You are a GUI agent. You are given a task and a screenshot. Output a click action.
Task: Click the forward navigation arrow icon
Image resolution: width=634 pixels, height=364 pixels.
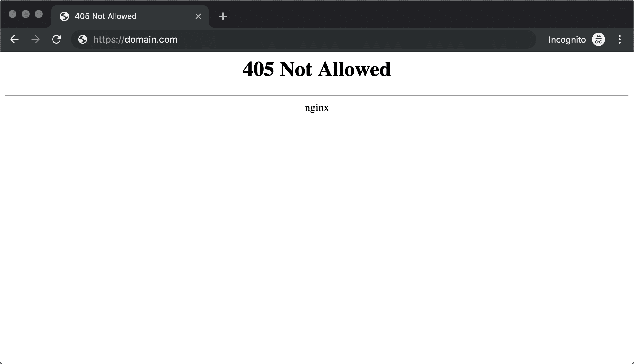[35, 40]
